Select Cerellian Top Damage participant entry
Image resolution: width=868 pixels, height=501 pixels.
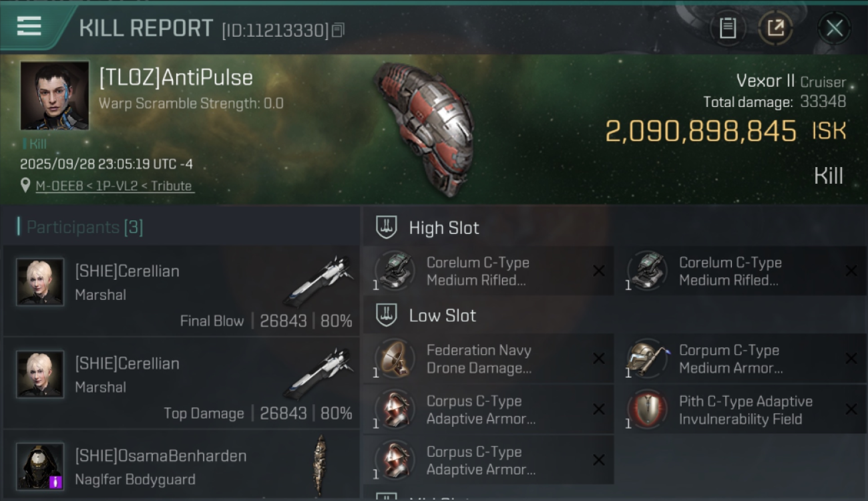[x=181, y=383]
